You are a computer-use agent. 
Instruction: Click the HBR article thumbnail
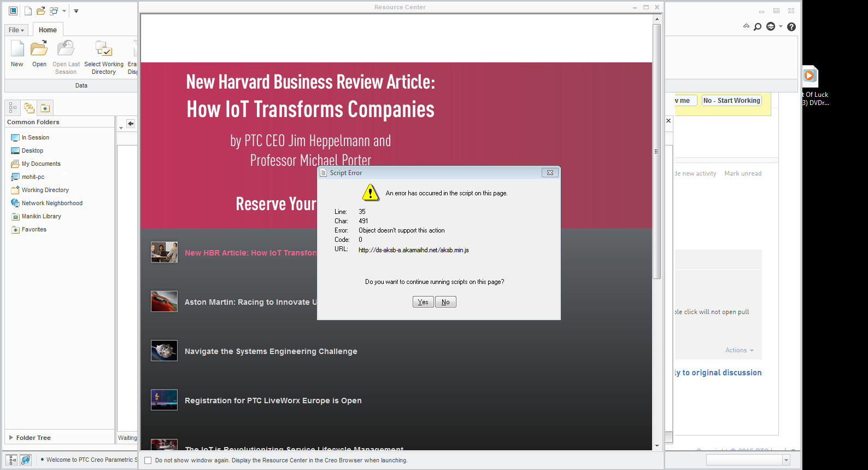point(164,252)
